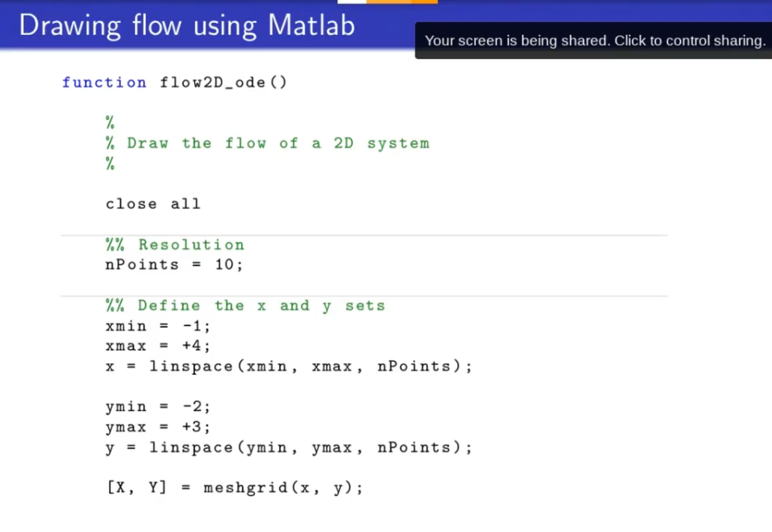Click the screen sharing notification banner
The height and width of the screenshot is (532, 772).
[593, 40]
